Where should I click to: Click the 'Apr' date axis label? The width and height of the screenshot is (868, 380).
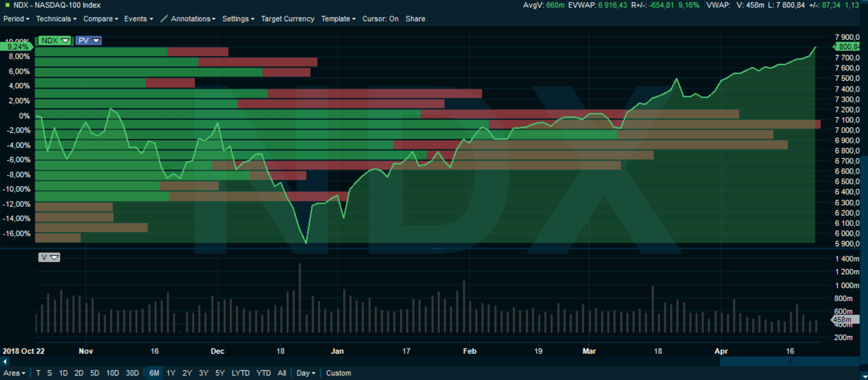coord(721,351)
